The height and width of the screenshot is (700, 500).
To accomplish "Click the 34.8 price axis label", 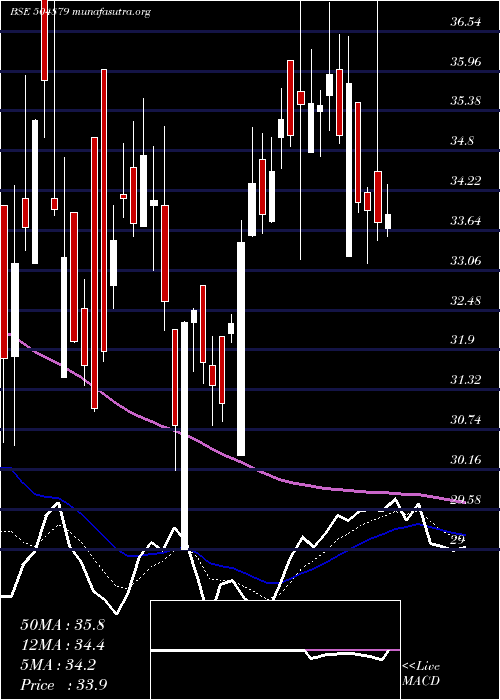I will tap(462, 141).
